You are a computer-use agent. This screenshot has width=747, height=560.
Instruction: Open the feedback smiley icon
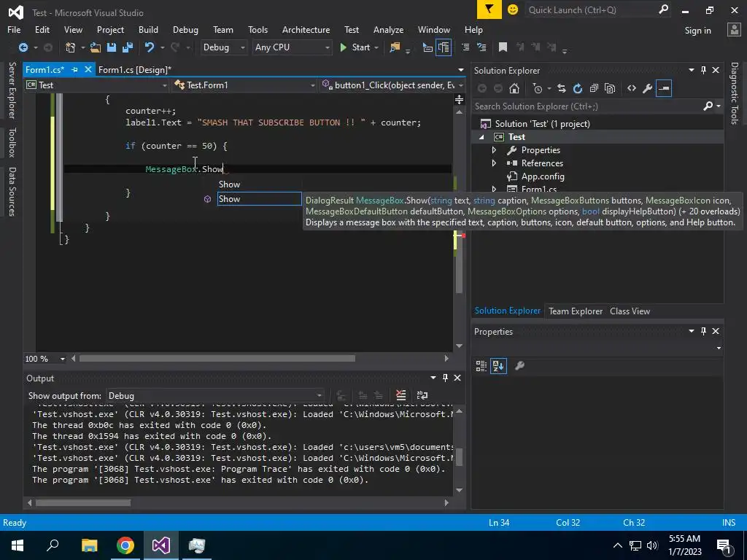click(x=513, y=9)
